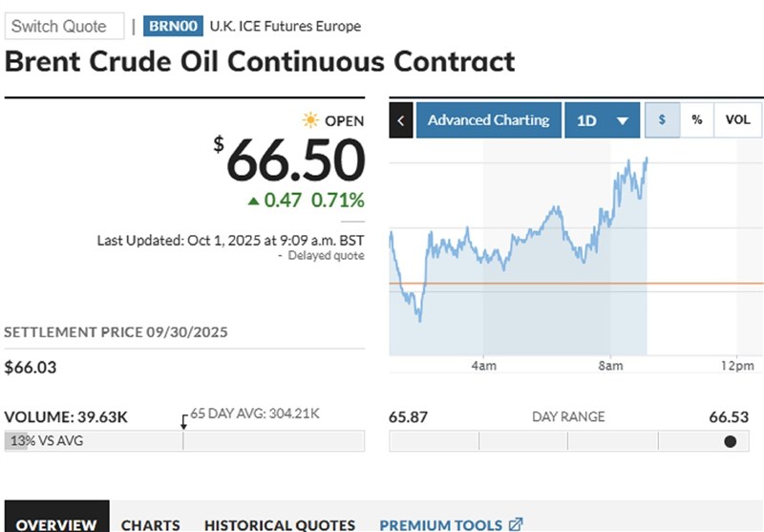Open Advanced Charting
Viewport: 764px width, 532px height.
tap(488, 120)
